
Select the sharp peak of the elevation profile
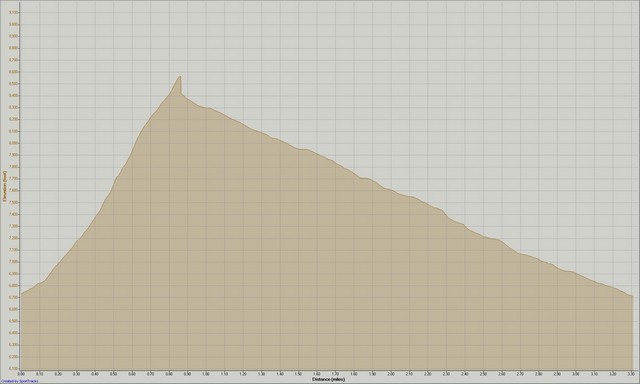pyautogui.click(x=180, y=76)
